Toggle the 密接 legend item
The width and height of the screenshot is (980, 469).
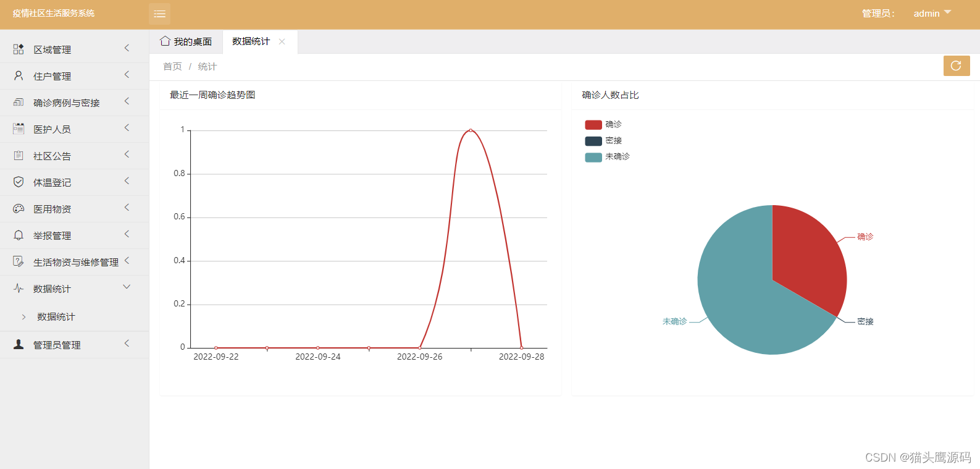[603, 140]
